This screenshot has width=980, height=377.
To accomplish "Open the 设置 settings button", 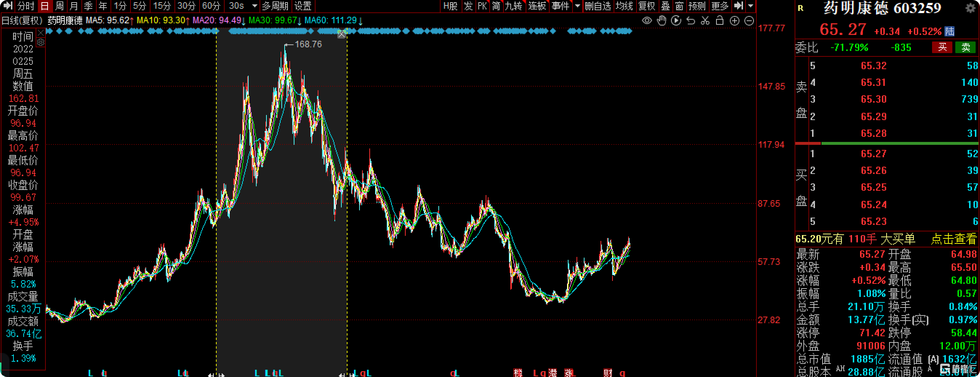I will tap(303, 6).
